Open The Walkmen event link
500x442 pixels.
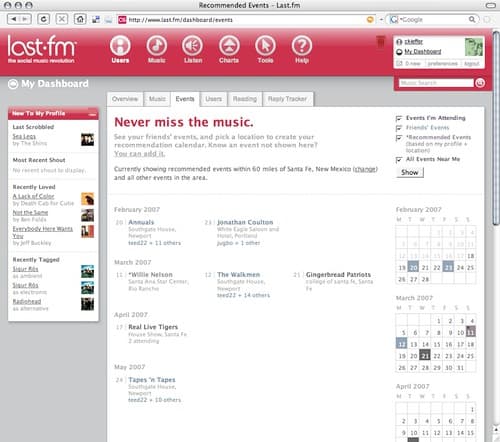click(x=238, y=275)
